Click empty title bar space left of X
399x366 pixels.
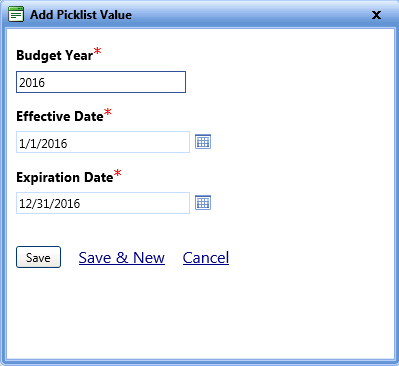(250, 15)
